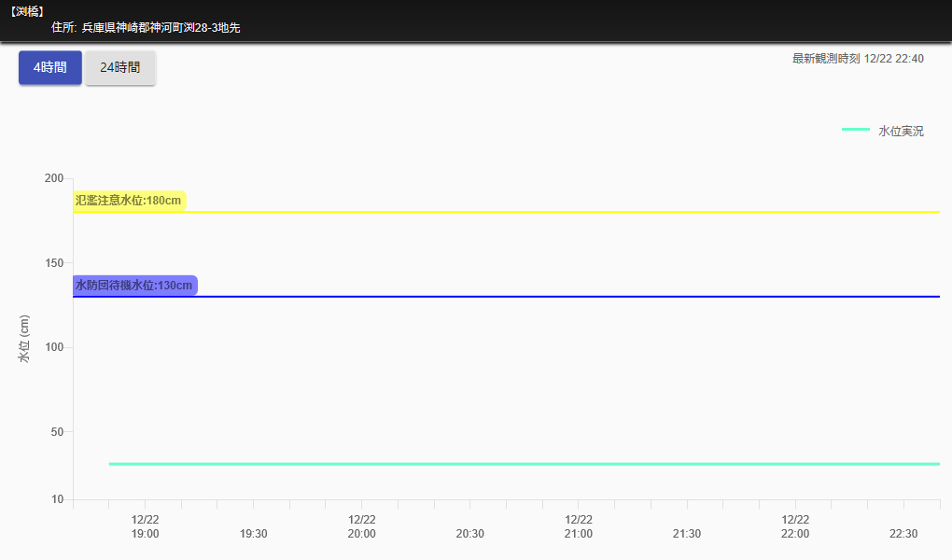This screenshot has width=952, height=560.
Task: Click the 【渕橋】 station title in header
Action: [26, 12]
